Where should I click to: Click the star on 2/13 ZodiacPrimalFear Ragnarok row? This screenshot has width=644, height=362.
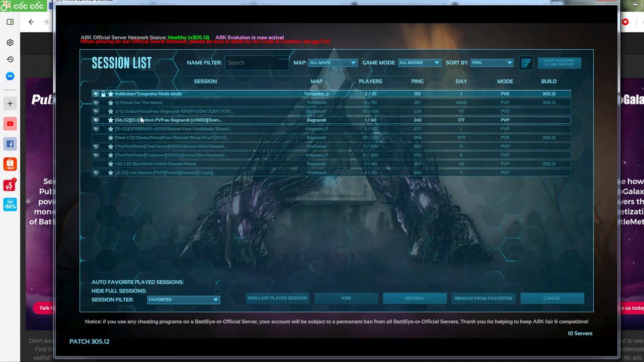coord(111,111)
